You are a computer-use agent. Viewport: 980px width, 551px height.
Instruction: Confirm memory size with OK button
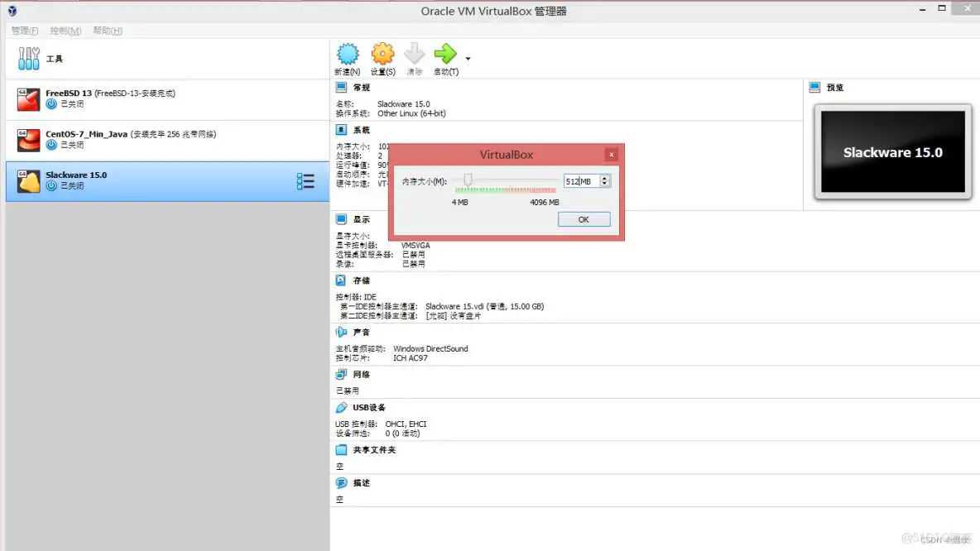[584, 218]
